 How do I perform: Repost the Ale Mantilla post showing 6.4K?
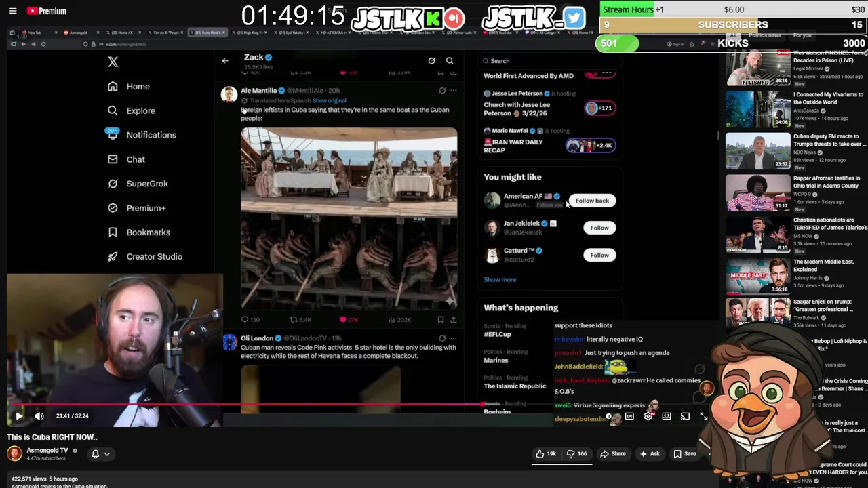(x=300, y=320)
